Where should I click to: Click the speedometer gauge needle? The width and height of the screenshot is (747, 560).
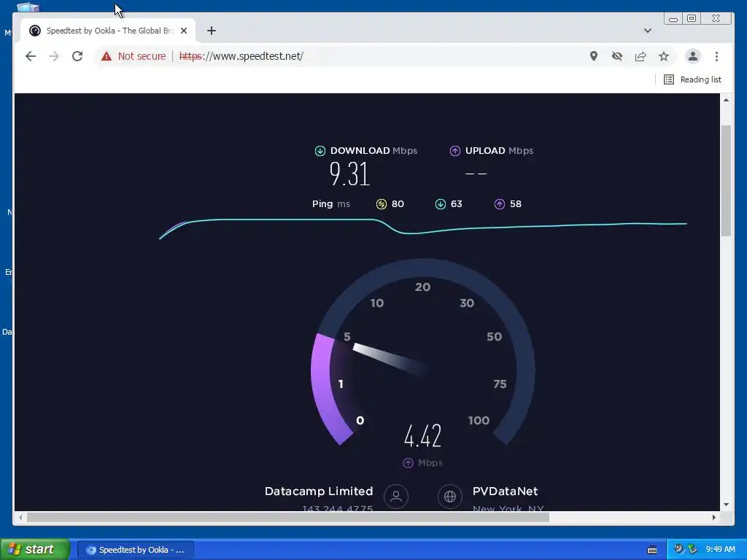pyautogui.click(x=388, y=358)
